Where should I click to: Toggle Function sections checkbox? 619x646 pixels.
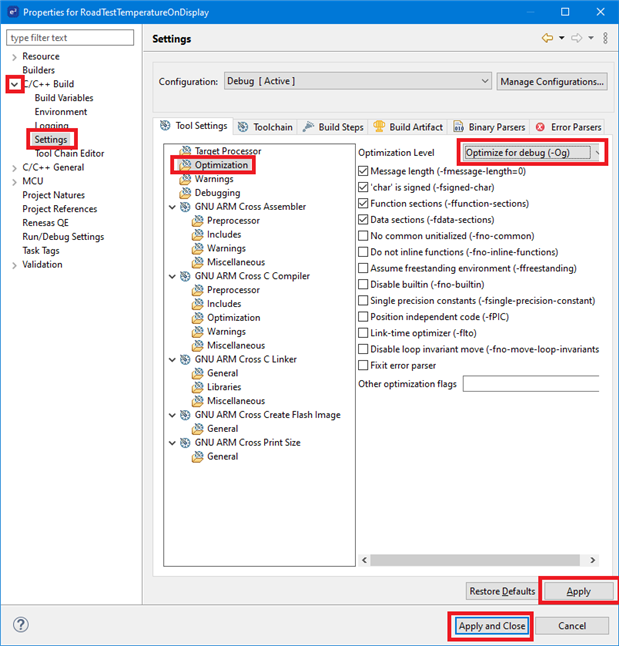click(363, 204)
